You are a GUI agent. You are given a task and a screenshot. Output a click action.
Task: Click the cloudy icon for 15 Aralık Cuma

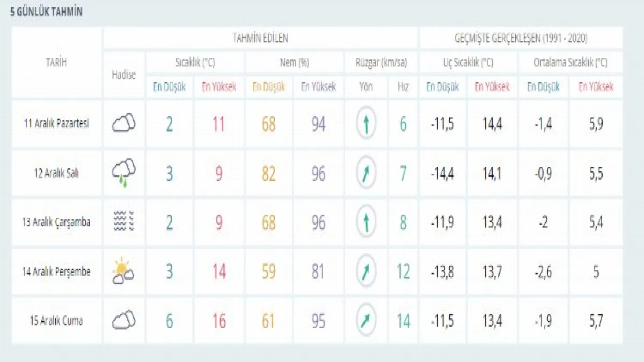click(123, 321)
